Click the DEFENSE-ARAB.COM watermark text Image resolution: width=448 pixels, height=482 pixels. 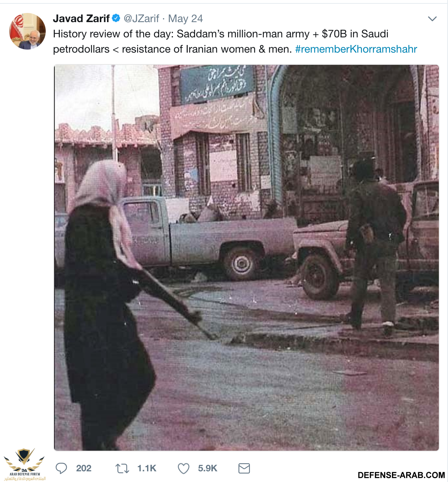point(401,475)
